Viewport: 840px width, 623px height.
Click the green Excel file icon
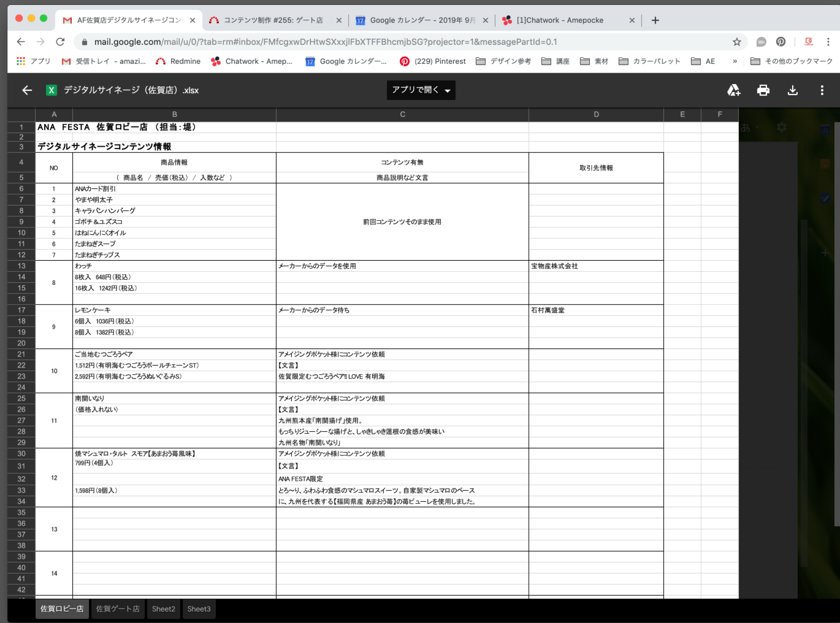(51, 90)
